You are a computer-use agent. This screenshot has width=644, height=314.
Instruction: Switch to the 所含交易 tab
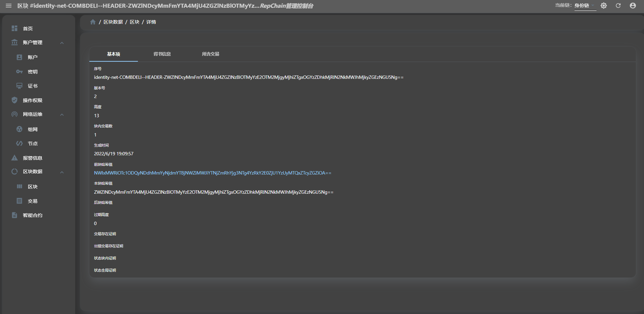point(211,54)
